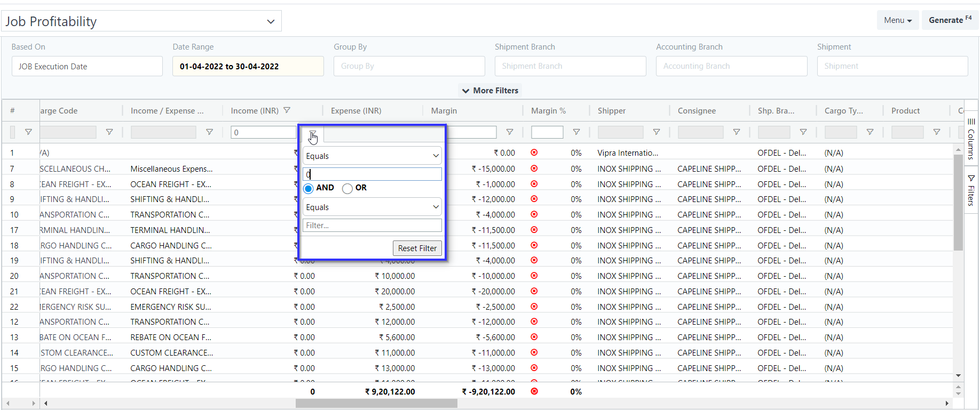Open the Margin column filter icon
This screenshot has width=980, height=410.
coord(510,132)
